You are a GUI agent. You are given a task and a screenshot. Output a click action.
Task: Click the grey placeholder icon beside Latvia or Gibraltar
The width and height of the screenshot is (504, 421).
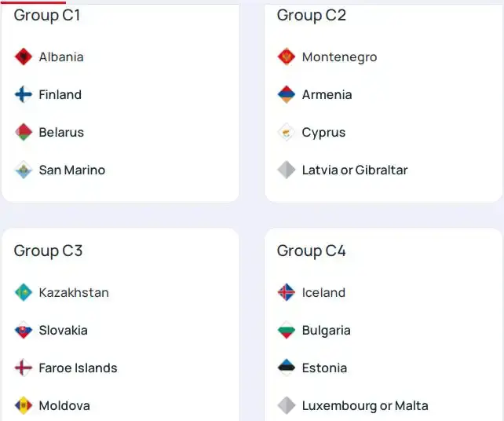click(287, 170)
